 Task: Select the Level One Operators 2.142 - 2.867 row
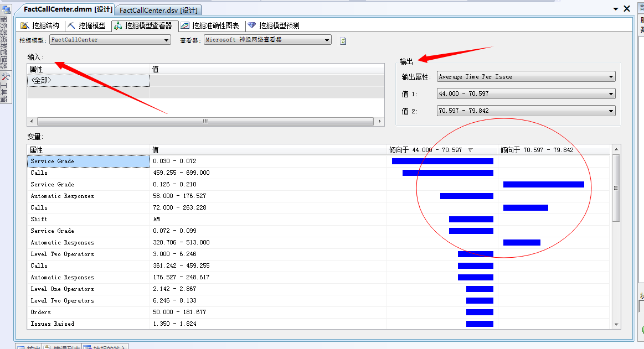319,289
